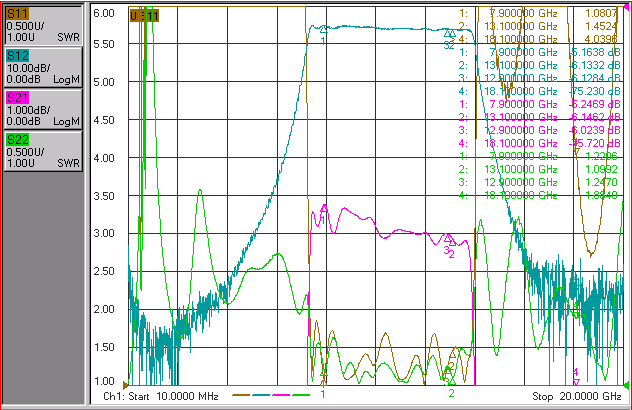Click the 10.00dB/ scale value under S12

click(27, 68)
